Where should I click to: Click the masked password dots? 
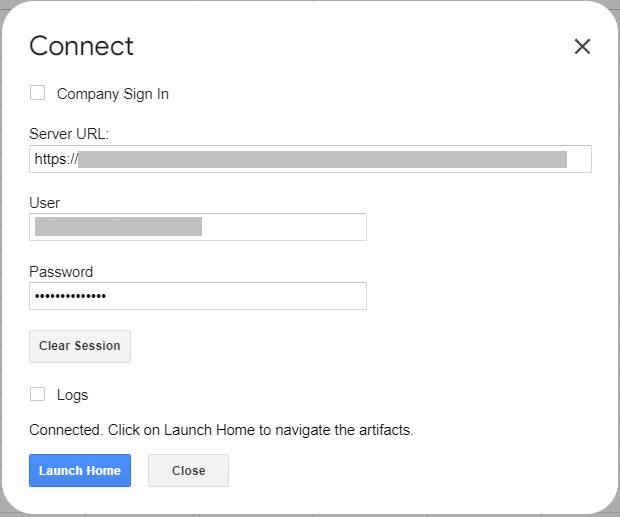click(x=70, y=296)
